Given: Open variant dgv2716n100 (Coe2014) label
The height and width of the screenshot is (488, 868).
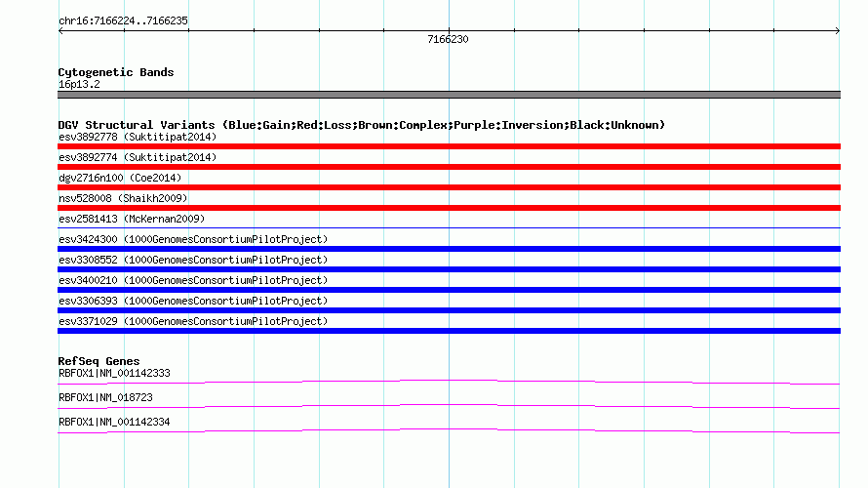Looking at the screenshot, I should click(120, 178).
